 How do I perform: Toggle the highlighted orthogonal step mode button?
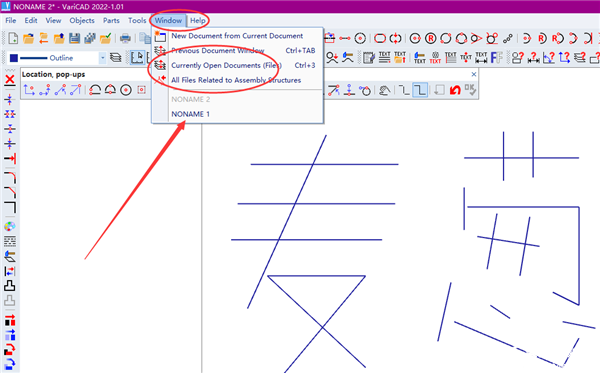420,90
